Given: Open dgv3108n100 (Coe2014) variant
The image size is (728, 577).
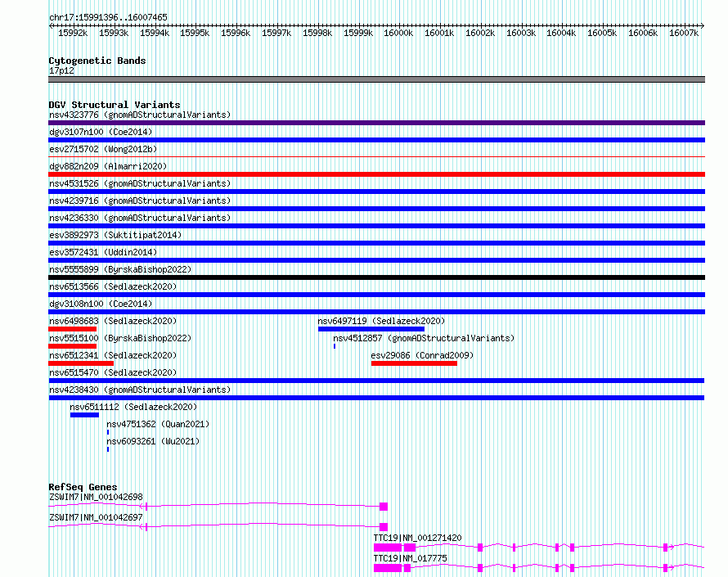Looking at the screenshot, I should [101, 304].
